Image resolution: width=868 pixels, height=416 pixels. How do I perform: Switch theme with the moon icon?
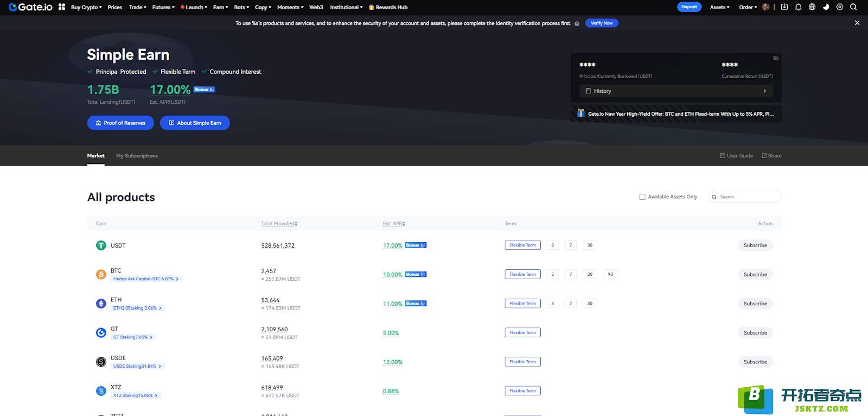[826, 7]
